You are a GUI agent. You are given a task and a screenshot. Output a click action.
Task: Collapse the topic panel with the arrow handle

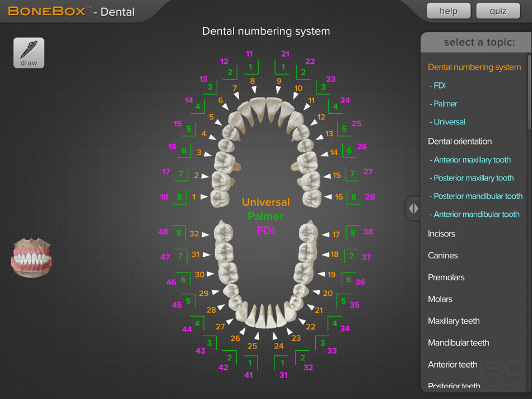click(x=413, y=208)
